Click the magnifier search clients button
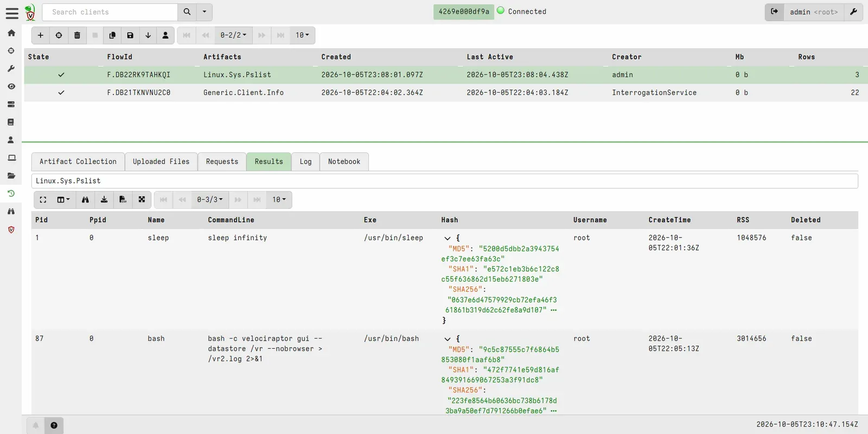 coord(187,12)
